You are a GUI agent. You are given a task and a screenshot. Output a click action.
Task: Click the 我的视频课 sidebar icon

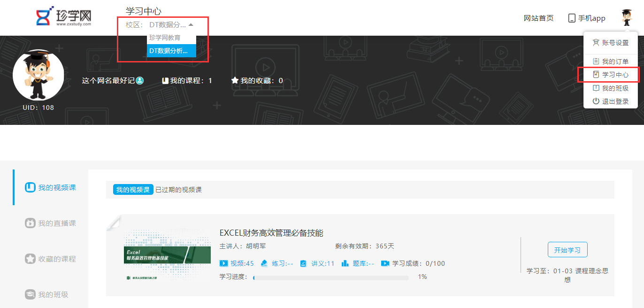(x=31, y=187)
